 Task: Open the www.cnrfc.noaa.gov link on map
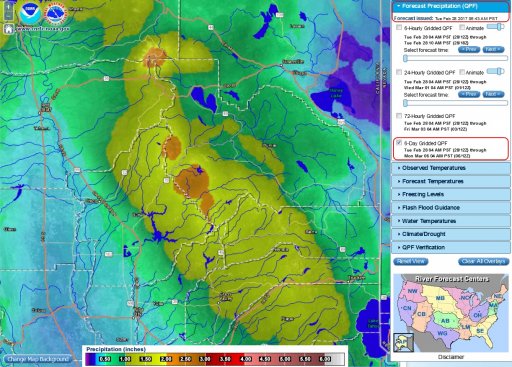pos(43,29)
